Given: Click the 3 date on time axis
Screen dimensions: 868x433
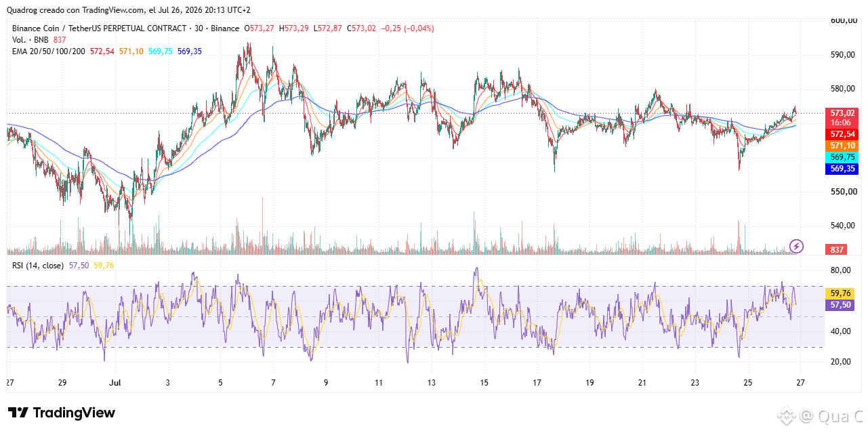Looking at the screenshot, I should click(x=167, y=383).
